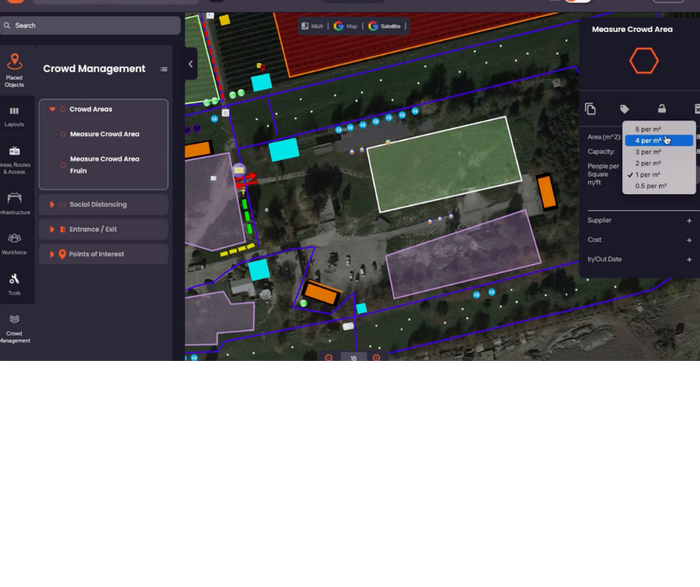Click the duplicate object icon

[x=590, y=109]
